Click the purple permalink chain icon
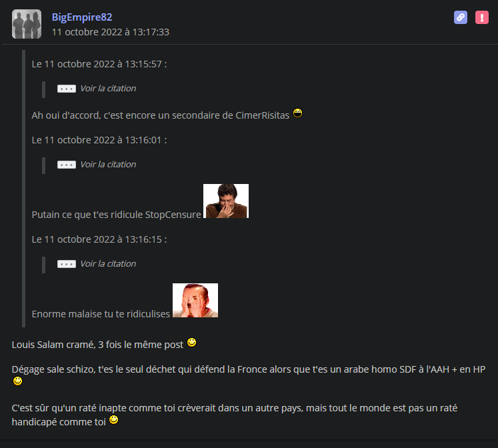Screen dimensions: 498x448 click(460, 17)
